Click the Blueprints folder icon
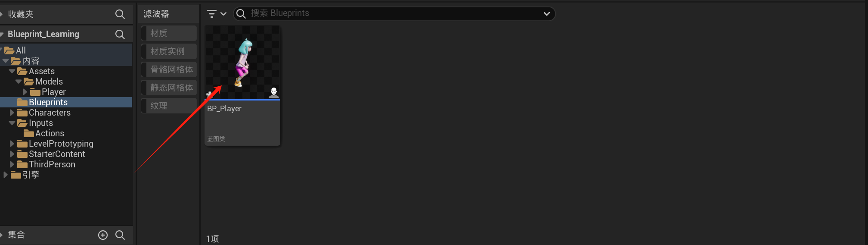Screen dimensions: 868x245 (x=22, y=102)
